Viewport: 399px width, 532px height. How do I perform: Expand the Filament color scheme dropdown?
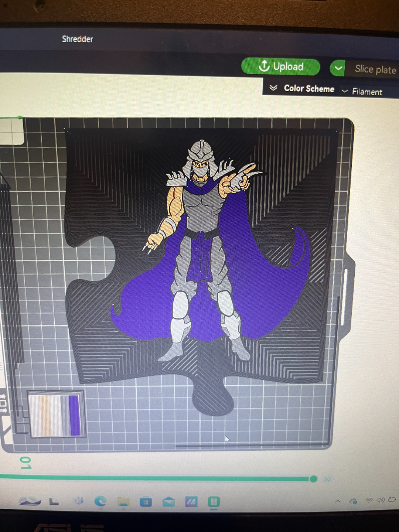point(362,92)
